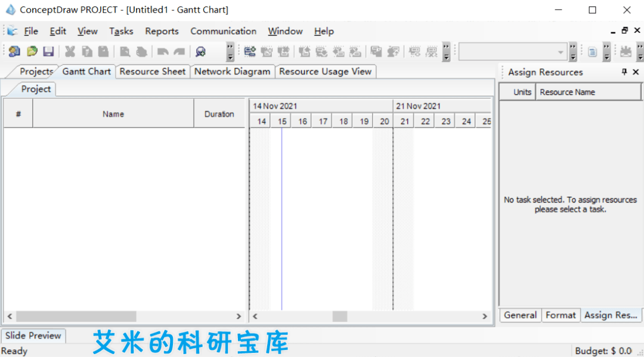Select the Assign Res... panel tab

(x=611, y=315)
